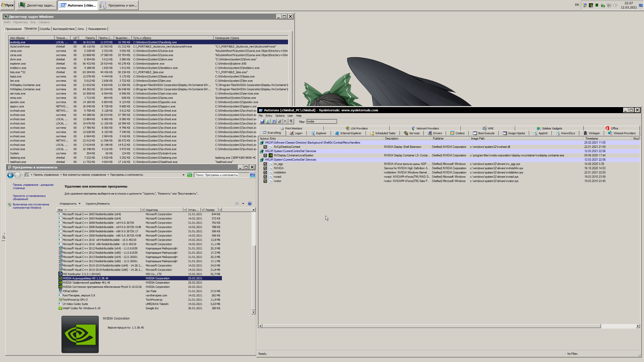The image size is (644, 362).
Task: Click the Autoruns Filter text field
Action: [322, 122]
